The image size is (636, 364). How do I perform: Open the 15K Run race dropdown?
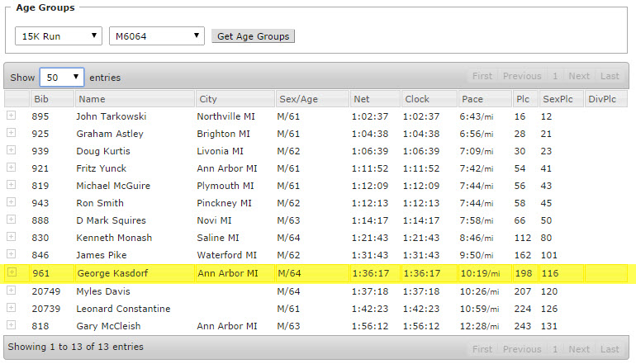click(x=59, y=36)
